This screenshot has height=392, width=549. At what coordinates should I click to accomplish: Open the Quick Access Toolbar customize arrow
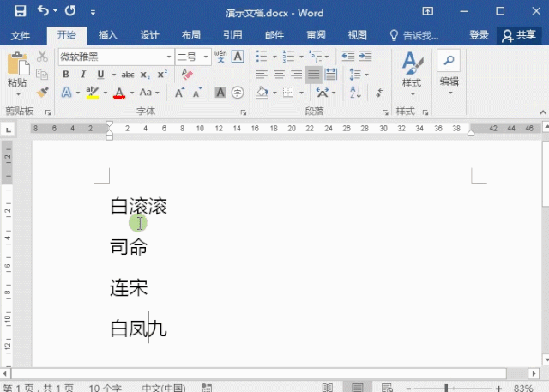pos(93,13)
